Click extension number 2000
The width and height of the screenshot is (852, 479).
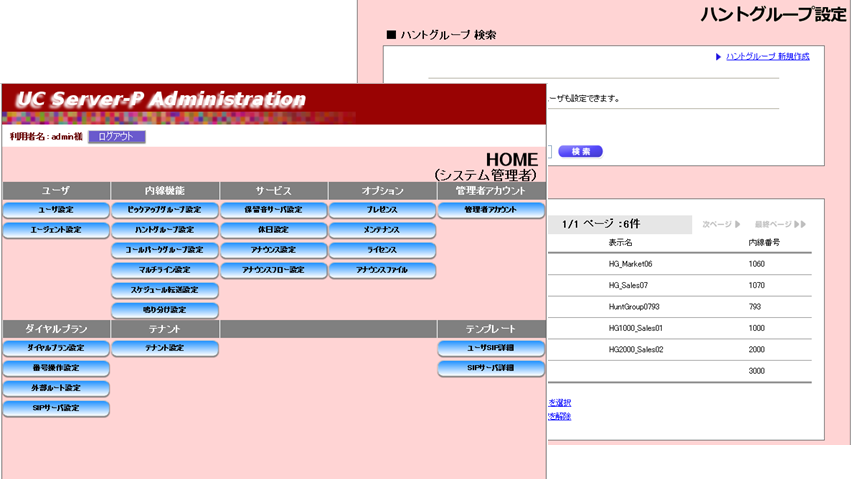[756, 350]
